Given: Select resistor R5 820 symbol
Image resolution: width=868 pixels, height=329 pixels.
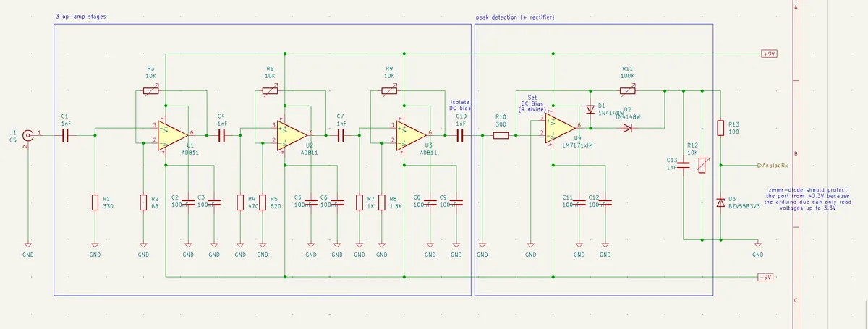Looking at the screenshot, I should tap(262, 202).
